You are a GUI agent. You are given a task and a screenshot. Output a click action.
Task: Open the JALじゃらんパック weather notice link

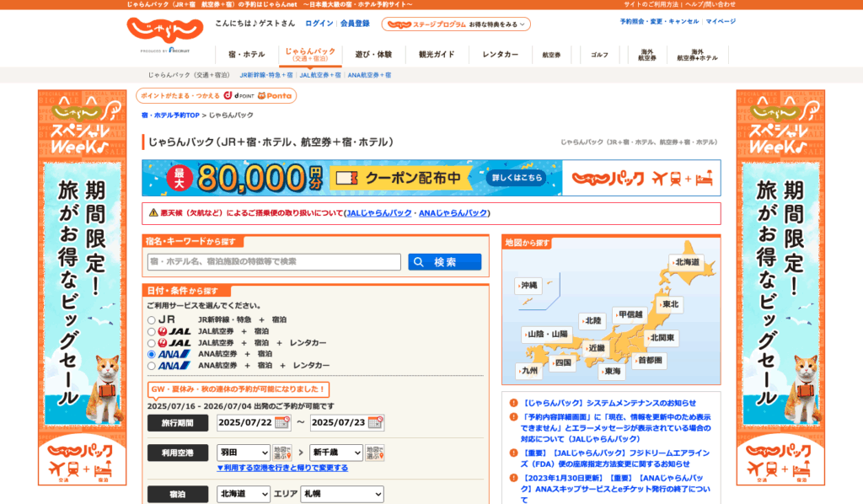[379, 213]
